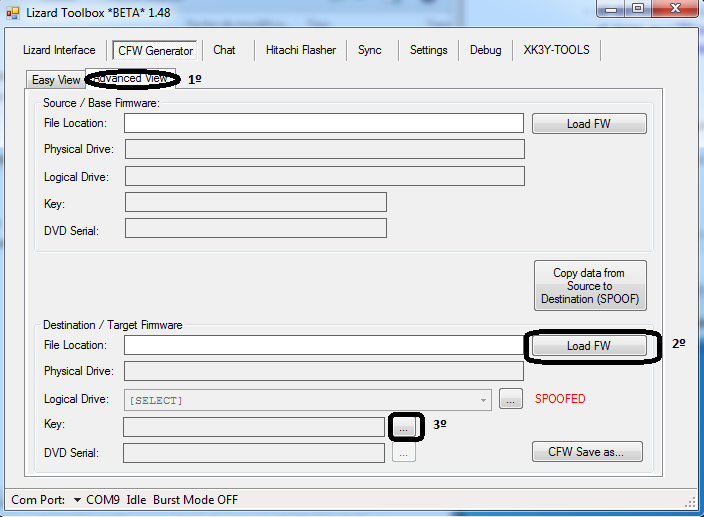Select the Advanced View sub-tab
This screenshot has width=704, height=517.
click(x=131, y=79)
